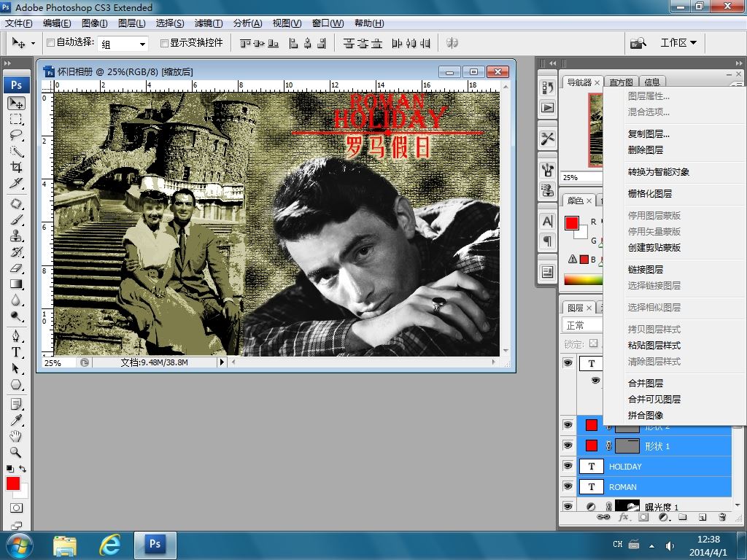Expand the toolbox double-arrow header
The width and height of the screenshot is (747, 560).
[x=7, y=63]
